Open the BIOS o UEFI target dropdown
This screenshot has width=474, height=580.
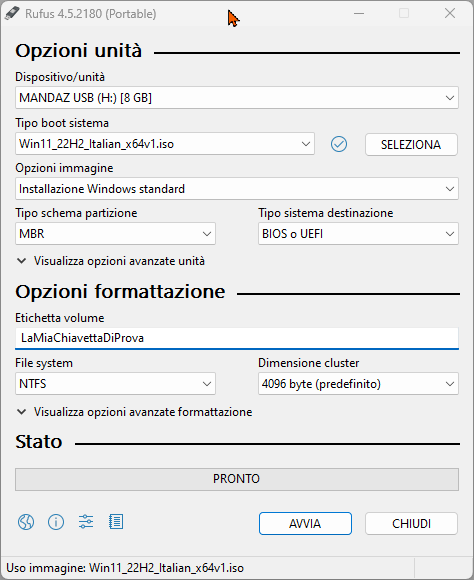point(358,233)
